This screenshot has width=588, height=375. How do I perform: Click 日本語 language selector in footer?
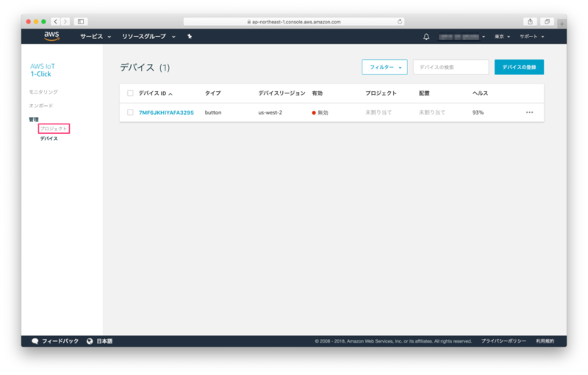[x=104, y=341]
